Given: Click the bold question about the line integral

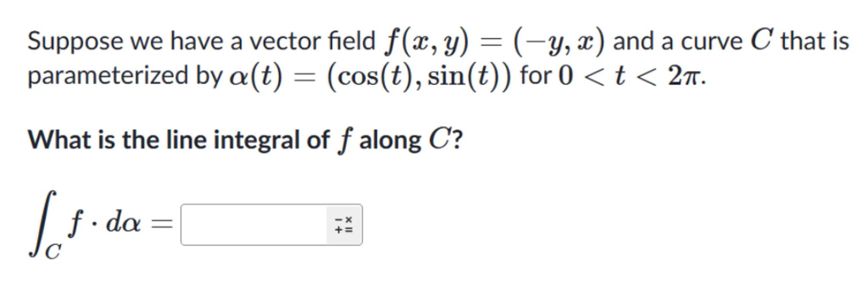Looking at the screenshot, I should coord(245,140).
